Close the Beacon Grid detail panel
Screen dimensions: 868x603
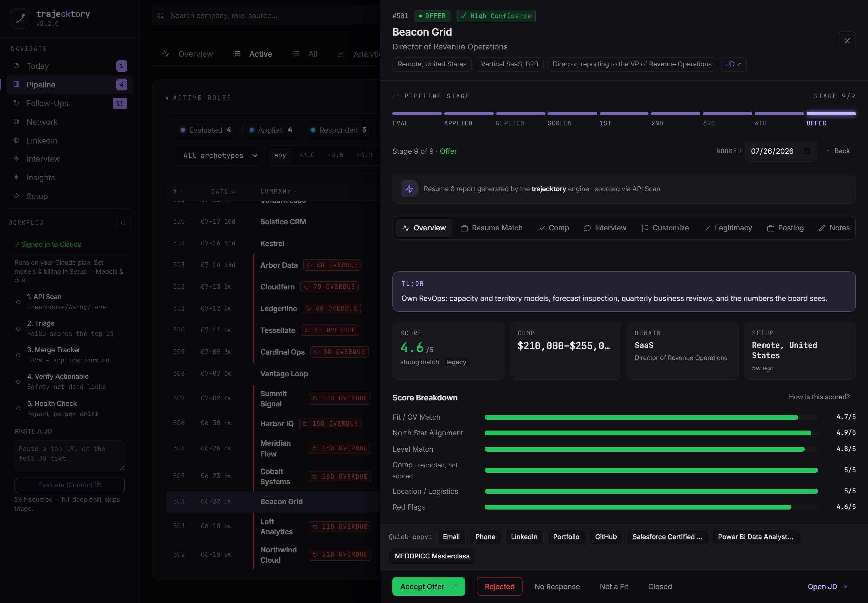(847, 40)
